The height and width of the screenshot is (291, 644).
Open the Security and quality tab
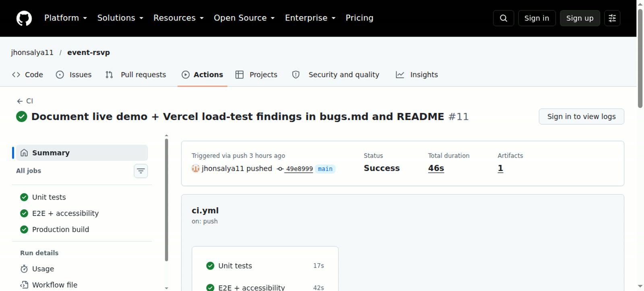point(336,75)
